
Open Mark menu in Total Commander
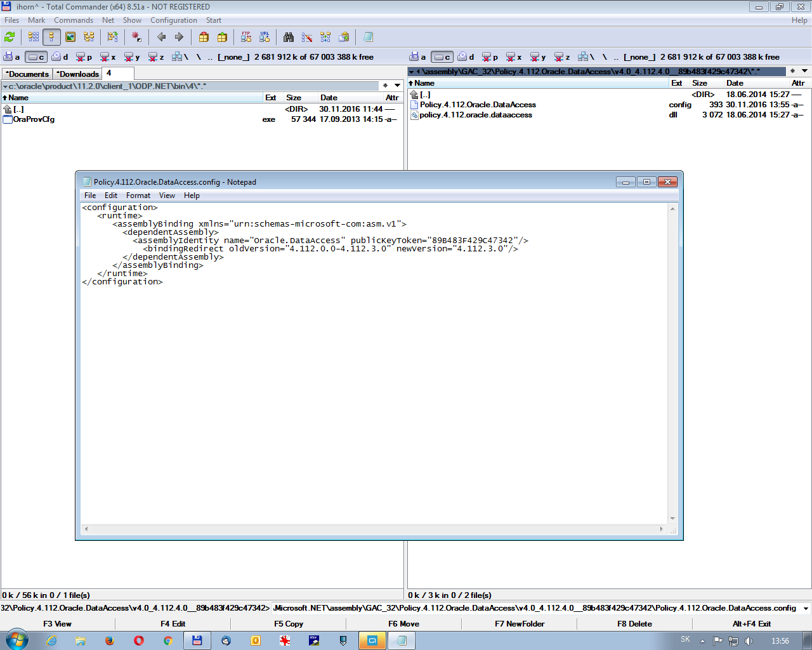point(36,20)
